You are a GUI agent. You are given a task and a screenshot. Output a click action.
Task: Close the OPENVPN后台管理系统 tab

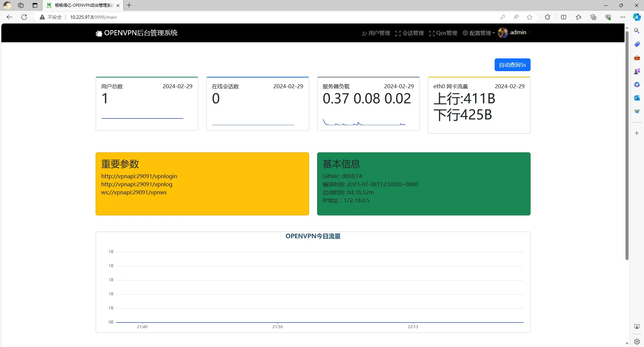point(118,5)
